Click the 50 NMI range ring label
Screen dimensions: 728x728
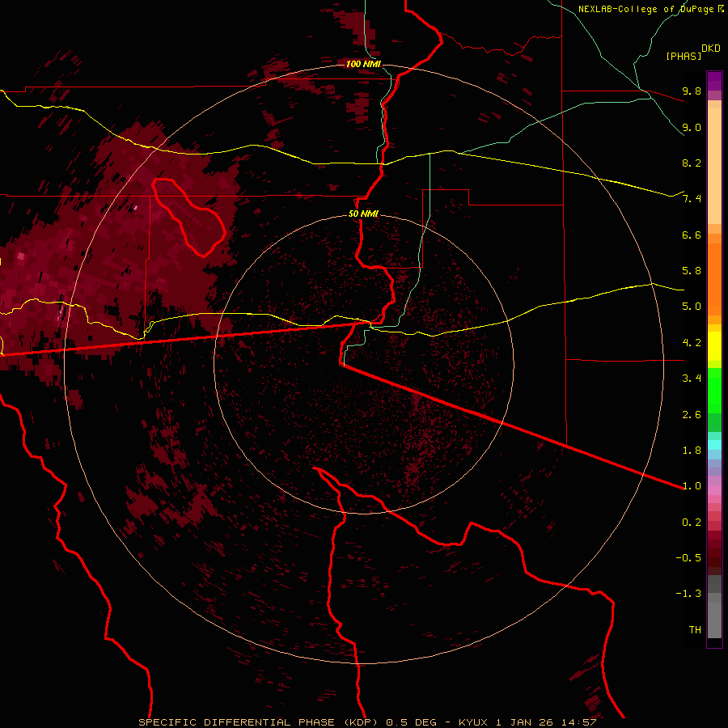[x=363, y=214]
